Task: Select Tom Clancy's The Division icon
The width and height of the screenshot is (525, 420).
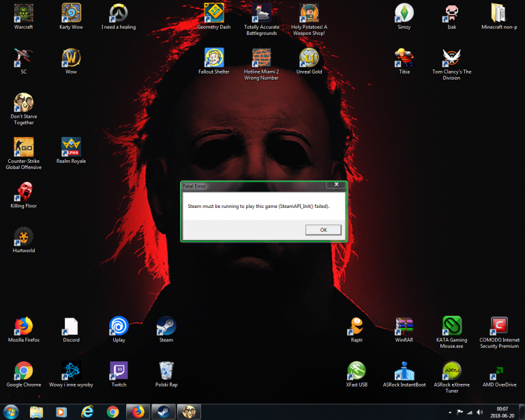Action: point(451,64)
